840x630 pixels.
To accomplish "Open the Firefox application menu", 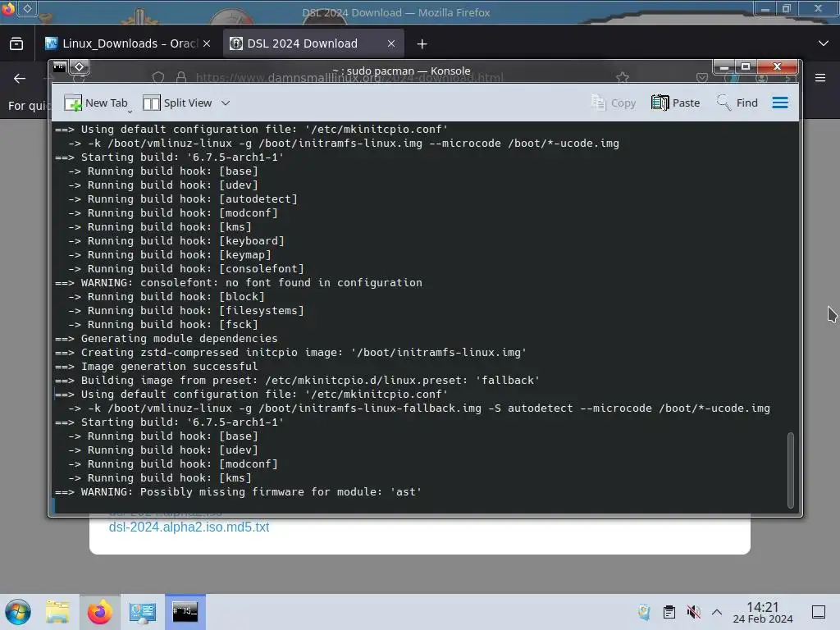I will [x=820, y=78].
